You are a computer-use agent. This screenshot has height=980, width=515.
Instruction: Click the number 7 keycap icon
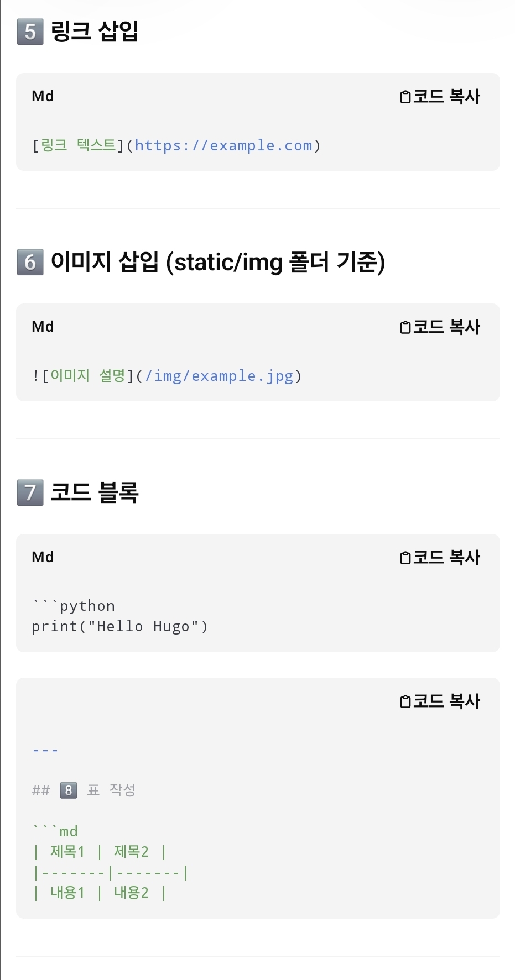(30, 492)
